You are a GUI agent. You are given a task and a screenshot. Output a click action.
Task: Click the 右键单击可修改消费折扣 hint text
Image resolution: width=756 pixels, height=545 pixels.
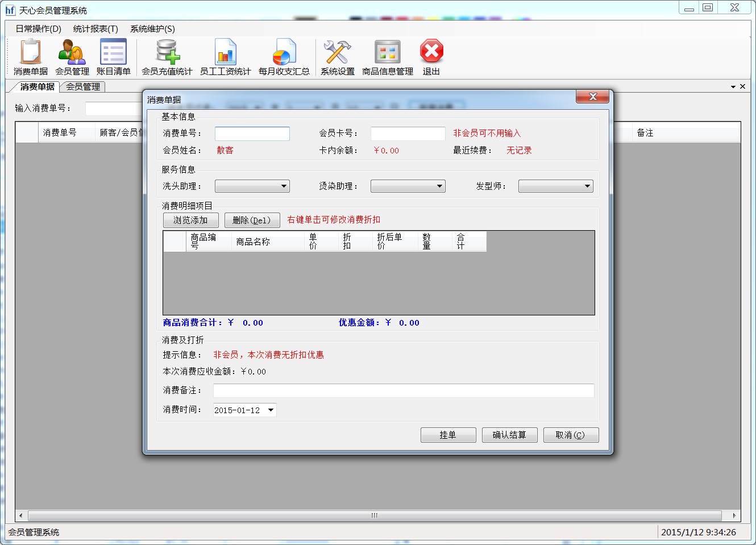coord(334,219)
